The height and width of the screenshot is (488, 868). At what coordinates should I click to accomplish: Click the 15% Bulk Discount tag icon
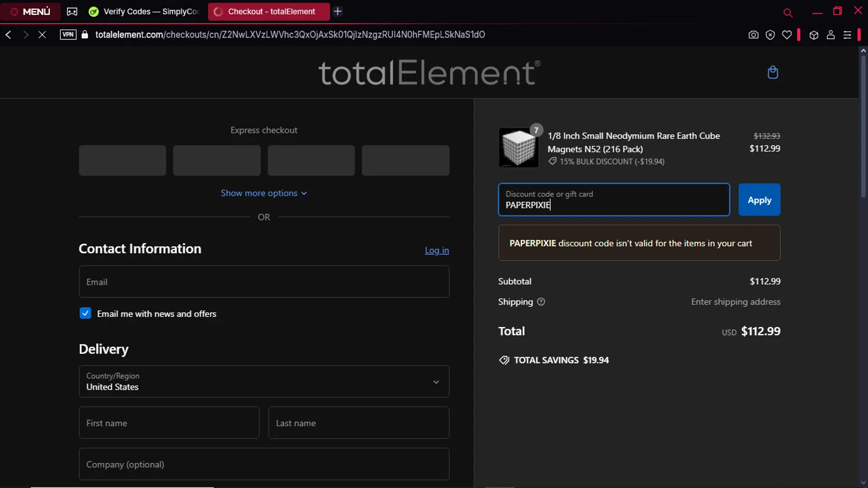[553, 162]
